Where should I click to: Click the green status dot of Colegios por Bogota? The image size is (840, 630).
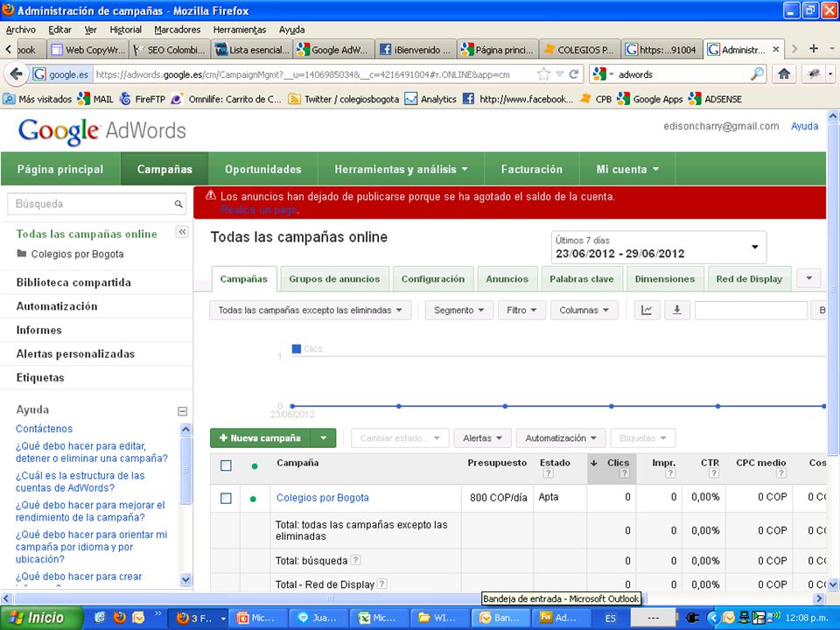(x=253, y=499)
